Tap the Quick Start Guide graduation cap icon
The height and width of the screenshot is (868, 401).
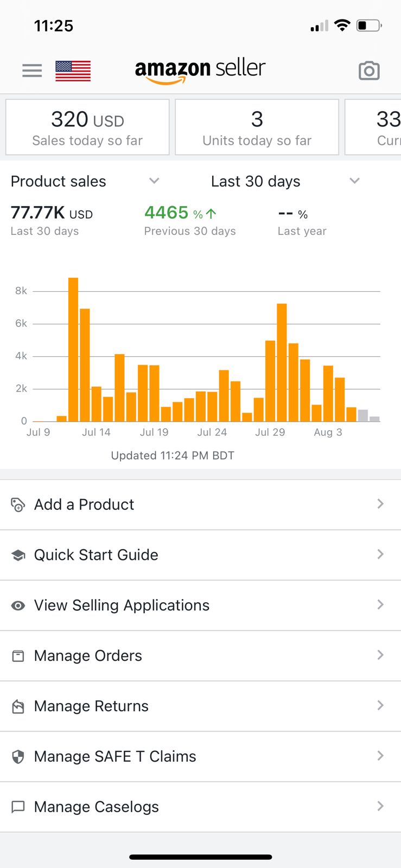coord(18,555)
